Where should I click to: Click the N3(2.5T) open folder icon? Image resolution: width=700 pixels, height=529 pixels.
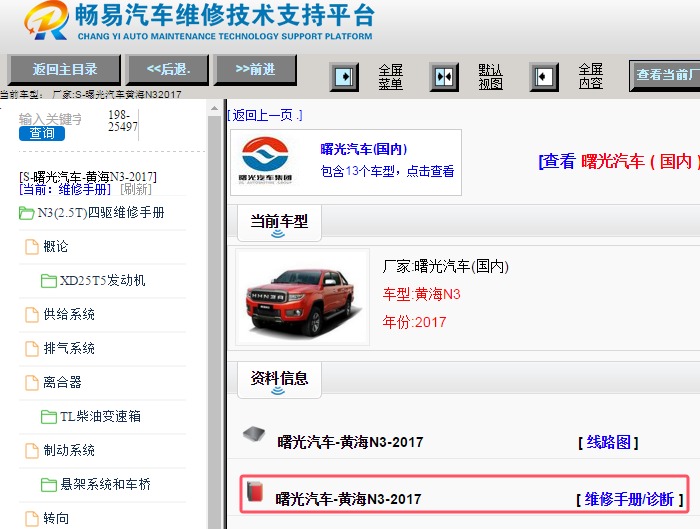[26, 213]
